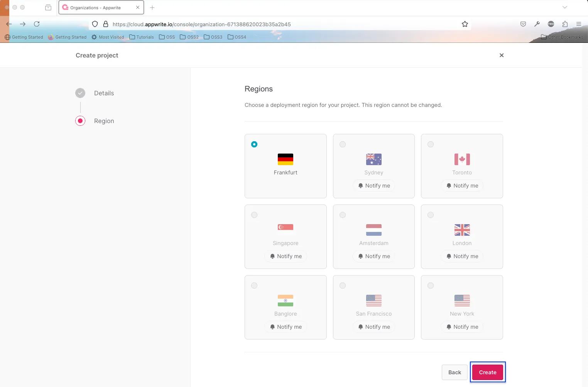Click Notify me for New York
Viewport: 588px width, 387px height.
coord(462,327)
